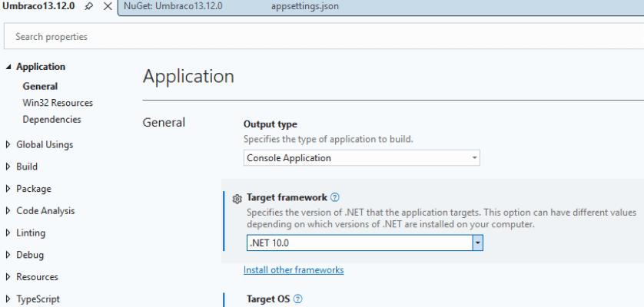Expand the Build section

tap(8, 167)
